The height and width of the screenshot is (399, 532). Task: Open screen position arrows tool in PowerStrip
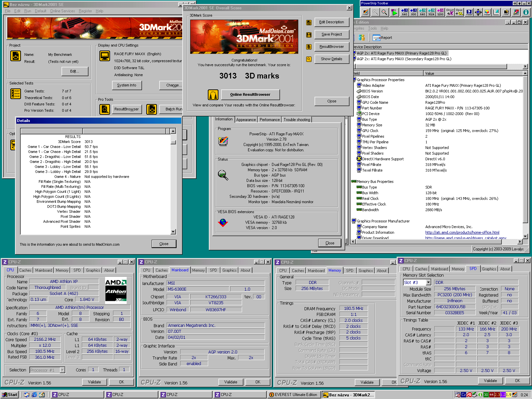pos(478,12)
